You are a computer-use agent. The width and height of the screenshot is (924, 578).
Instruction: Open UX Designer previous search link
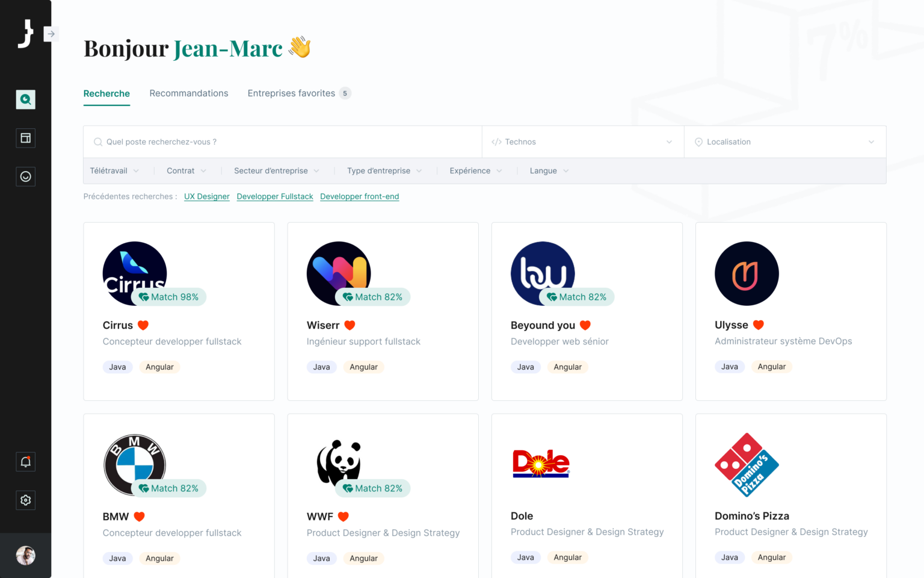pyautogui.click(x=207, y=196)
